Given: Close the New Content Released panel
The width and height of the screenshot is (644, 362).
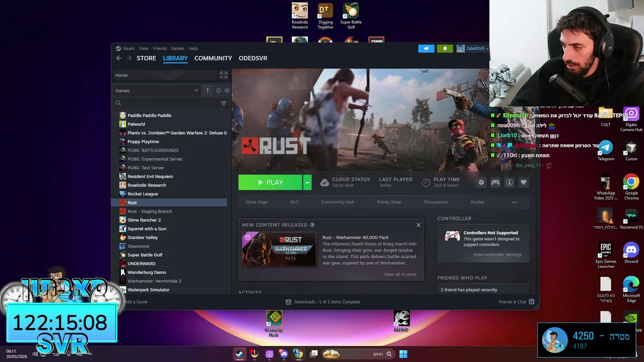Looking at the screenshot, I should (x=418, y=225).
